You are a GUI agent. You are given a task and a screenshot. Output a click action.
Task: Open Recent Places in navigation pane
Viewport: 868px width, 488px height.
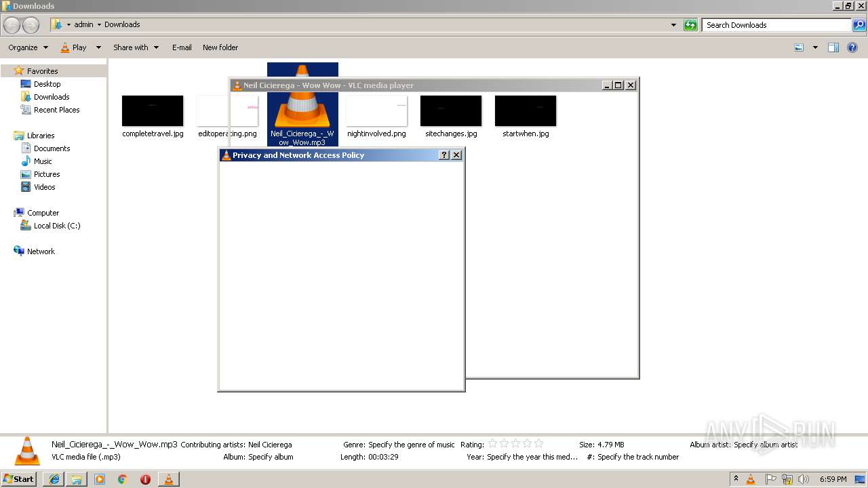click(x=56, y=110)
